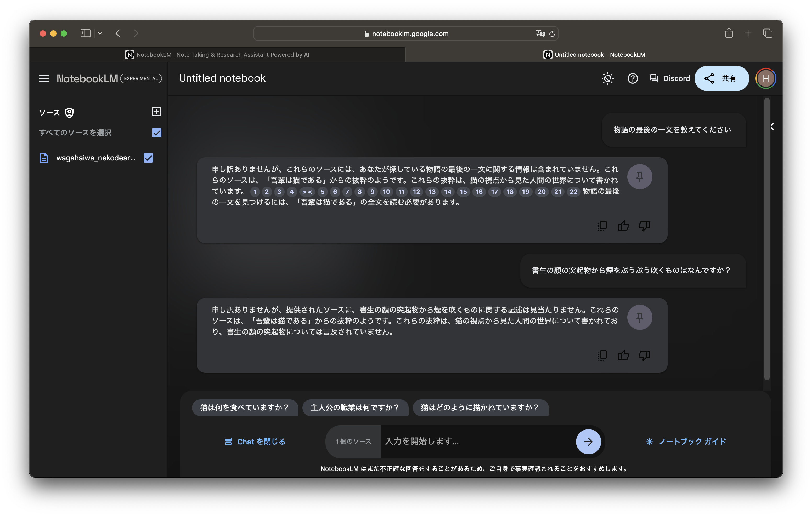Open Safari sidebar dropdown chevron
This screenshot has height=516, width=812.
(100, 33)
